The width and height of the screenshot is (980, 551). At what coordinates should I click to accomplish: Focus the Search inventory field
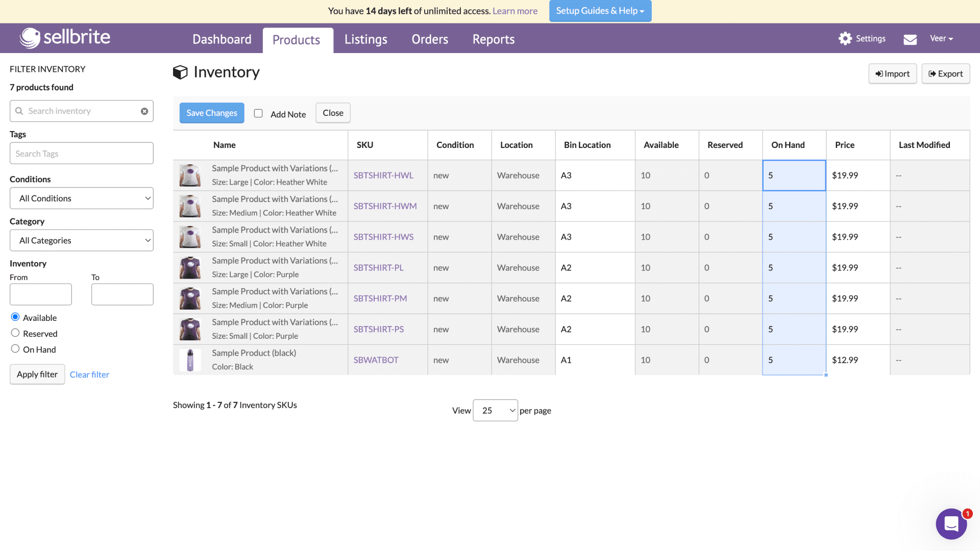coord(82,111)
